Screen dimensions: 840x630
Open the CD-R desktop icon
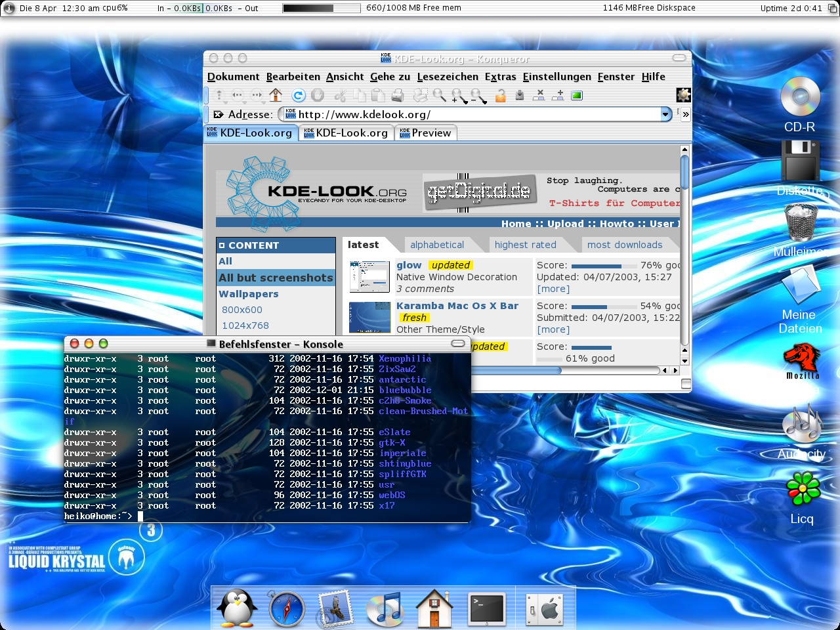pyautogui.click(x=800, y=105)
